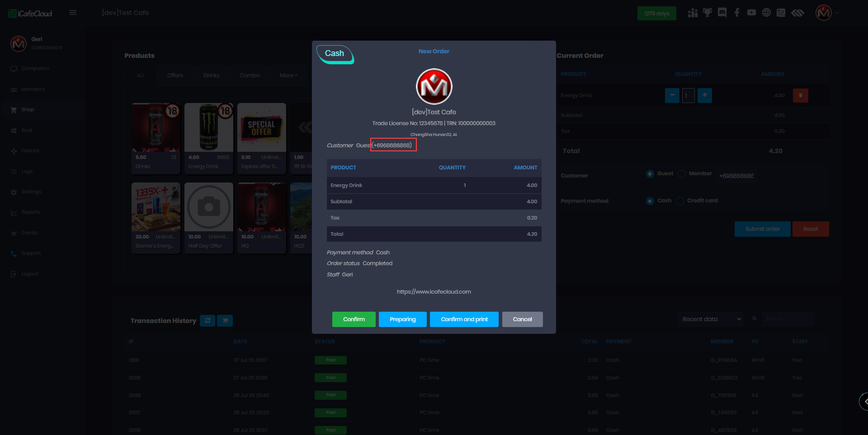
Task: Click the Members people icon in sidebar
Action: [x=14, y=89]
